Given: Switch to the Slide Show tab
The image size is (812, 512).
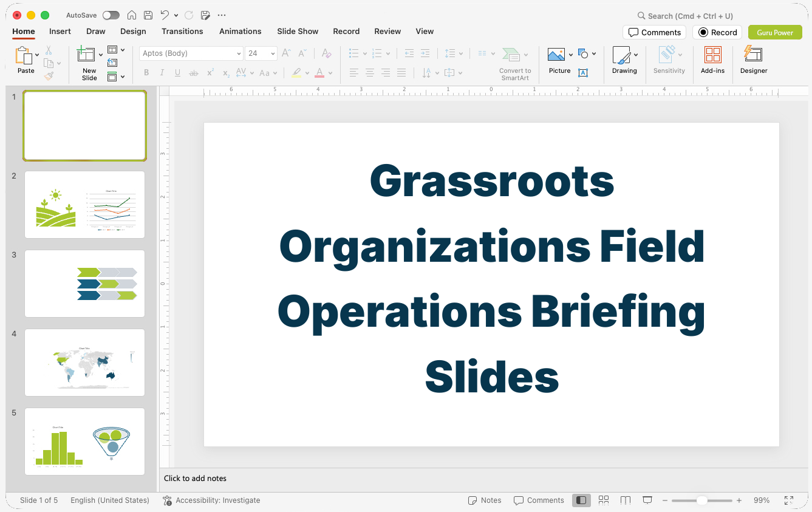Looking at the screenshot, I should (x=298, y=32).
